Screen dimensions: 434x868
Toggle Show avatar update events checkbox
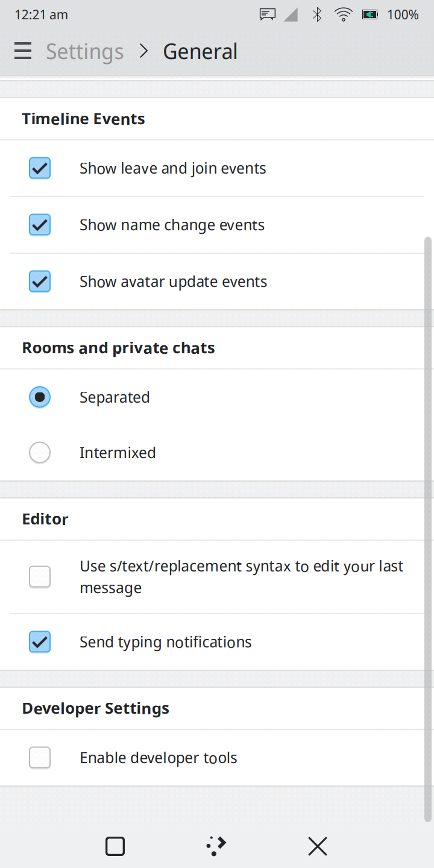pos(40,281)
